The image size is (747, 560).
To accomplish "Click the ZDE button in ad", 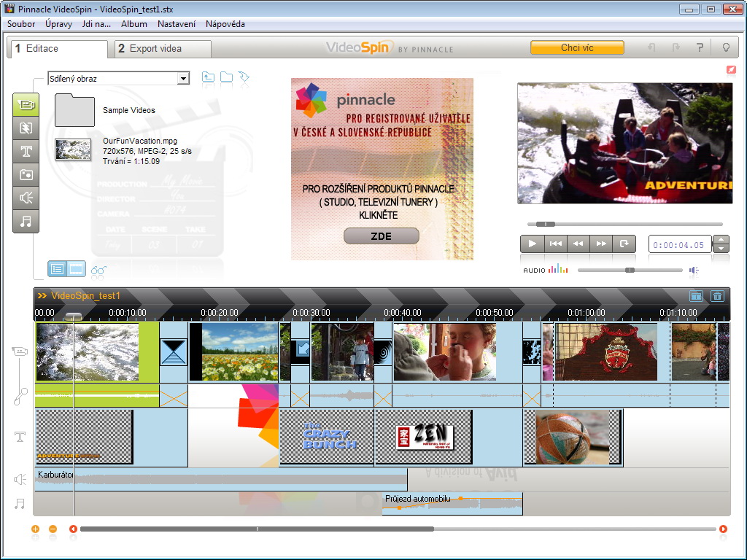I will click(x=381, y=236).
